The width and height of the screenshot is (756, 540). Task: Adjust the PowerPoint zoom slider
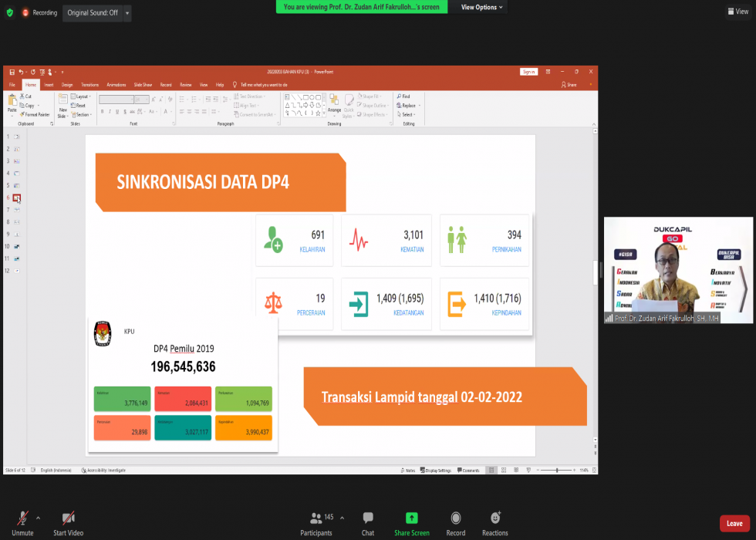coord(557,470)
